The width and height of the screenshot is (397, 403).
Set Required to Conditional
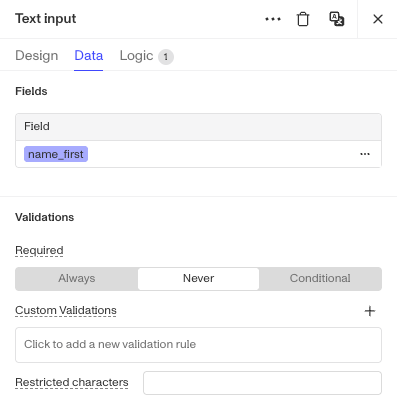(x=320, y=278)
